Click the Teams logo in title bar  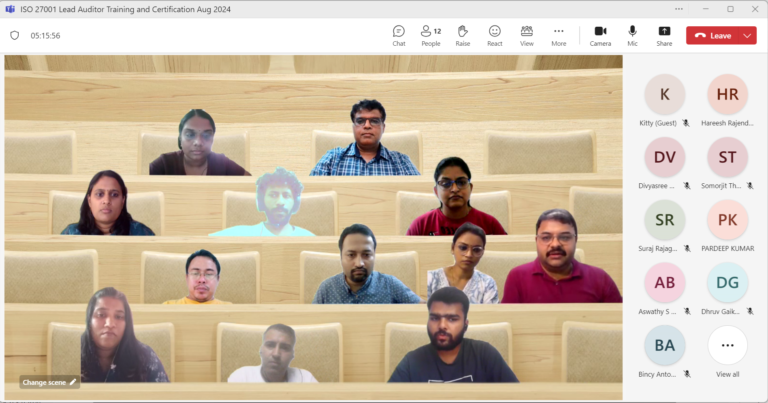tap(10, 8)
